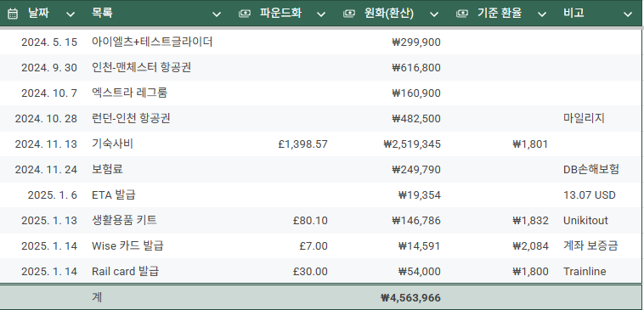Viewport: 644px width, 310px height.
Task: Select the 파운드화 header label
Action: click(280, 13)
